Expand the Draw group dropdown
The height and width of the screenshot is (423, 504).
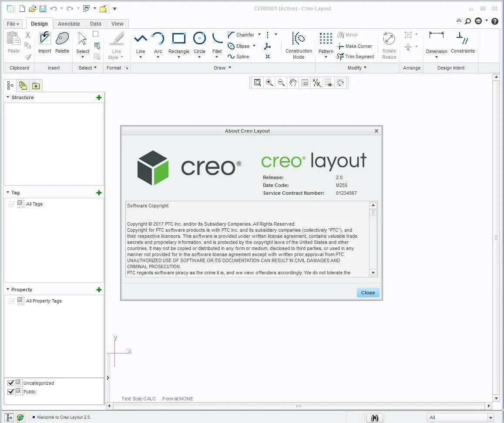point(230,67)
